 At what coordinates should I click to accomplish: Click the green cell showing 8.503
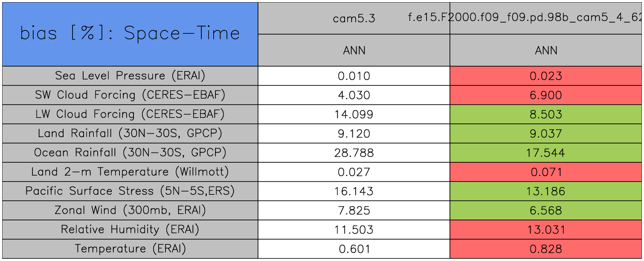click(x=546, y=114)
